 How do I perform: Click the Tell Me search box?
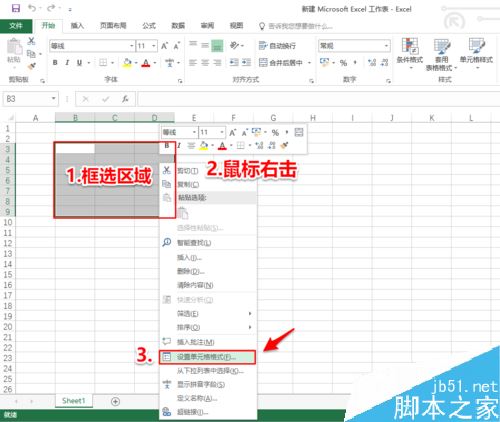coord(296,26)
